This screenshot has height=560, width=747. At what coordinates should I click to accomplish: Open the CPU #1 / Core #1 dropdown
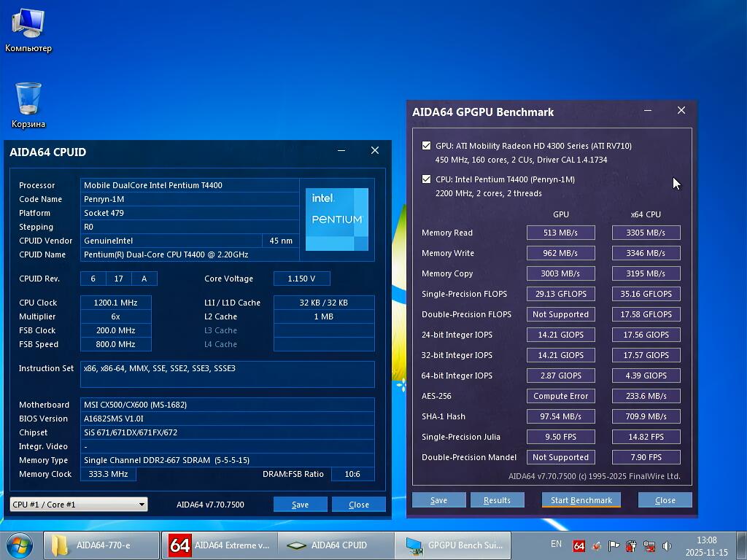pos(79,505)
